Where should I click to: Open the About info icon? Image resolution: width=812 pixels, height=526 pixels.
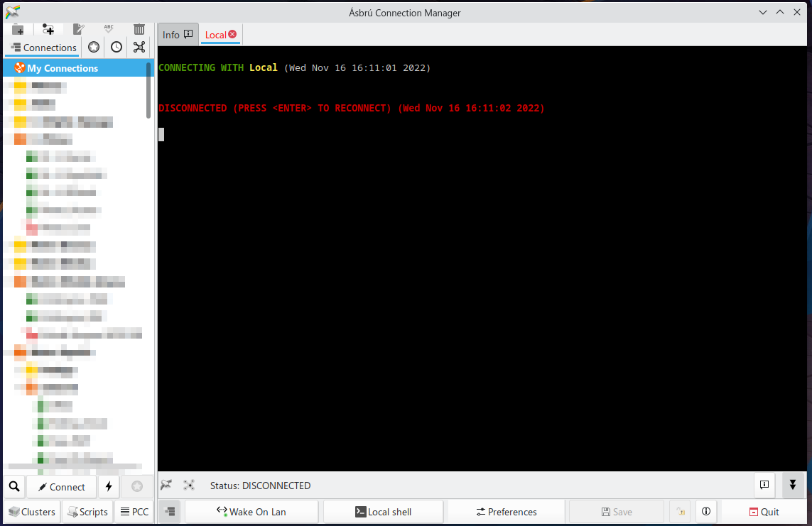(706, 512)
